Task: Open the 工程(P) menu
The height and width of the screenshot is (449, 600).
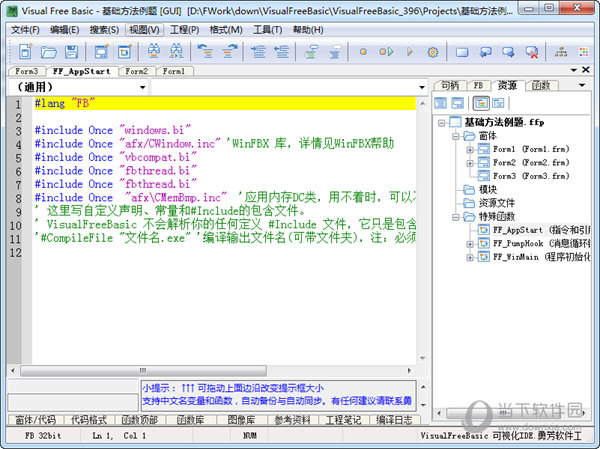Action: tap(184, 30)
